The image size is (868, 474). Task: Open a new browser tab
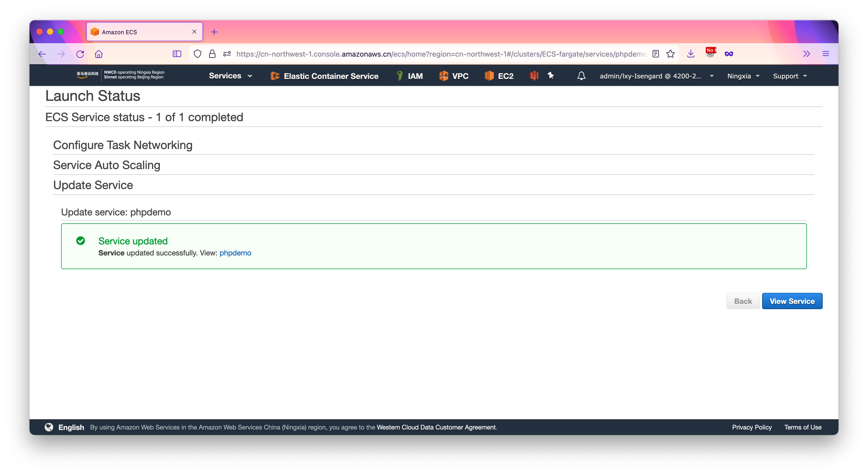(x=214, y=32)
